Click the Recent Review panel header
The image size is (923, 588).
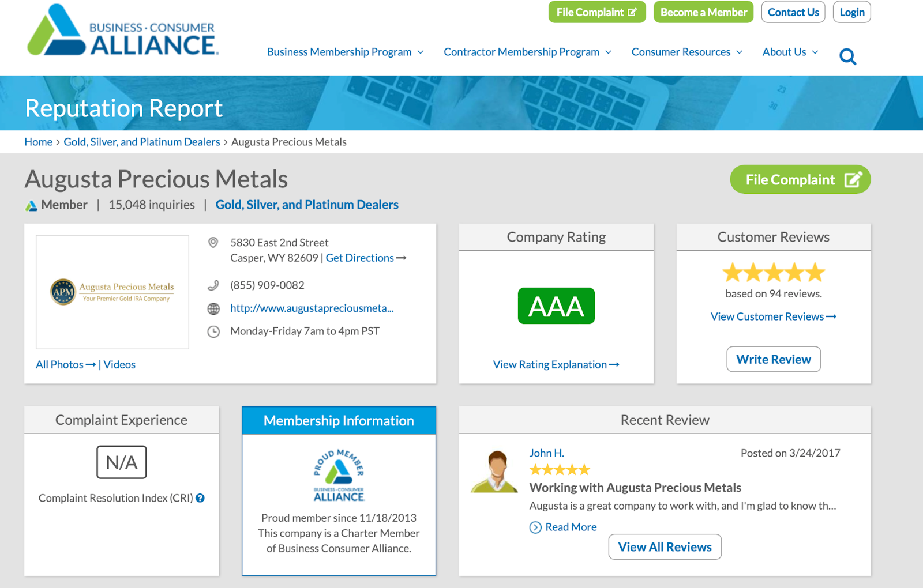coord(665,420)
